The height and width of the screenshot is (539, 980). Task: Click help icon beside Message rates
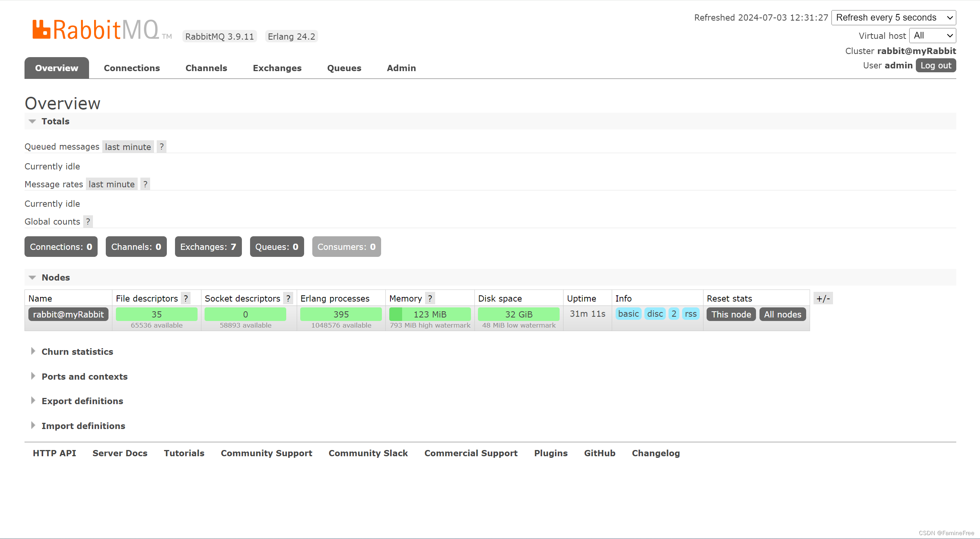145,184
